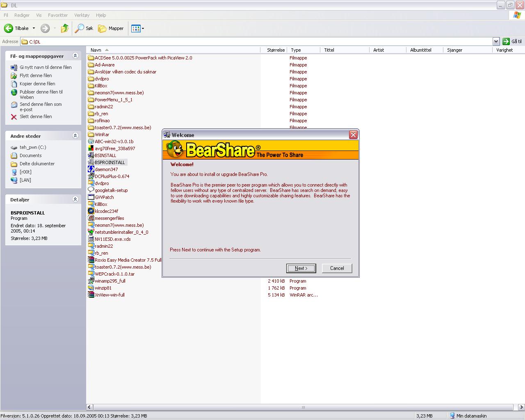The image size is (525, 420).
Task: Click the forward navigation arrow icon
Action: point(45,28)
